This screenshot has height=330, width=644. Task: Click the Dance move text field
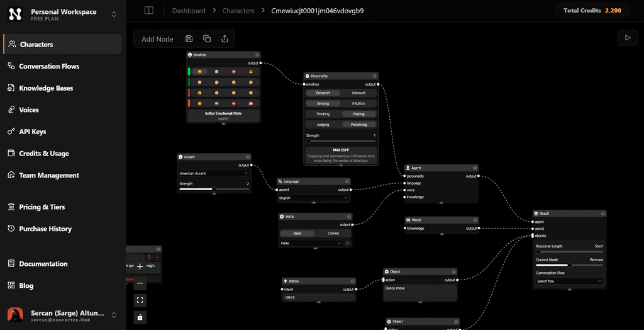[x=419, y=292]
